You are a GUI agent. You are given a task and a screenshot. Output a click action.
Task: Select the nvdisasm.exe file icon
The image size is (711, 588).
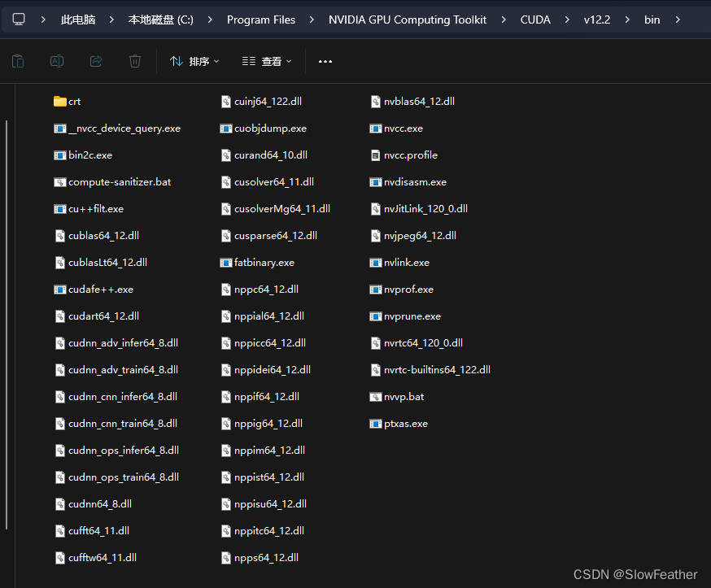click(x=376, y=182)
